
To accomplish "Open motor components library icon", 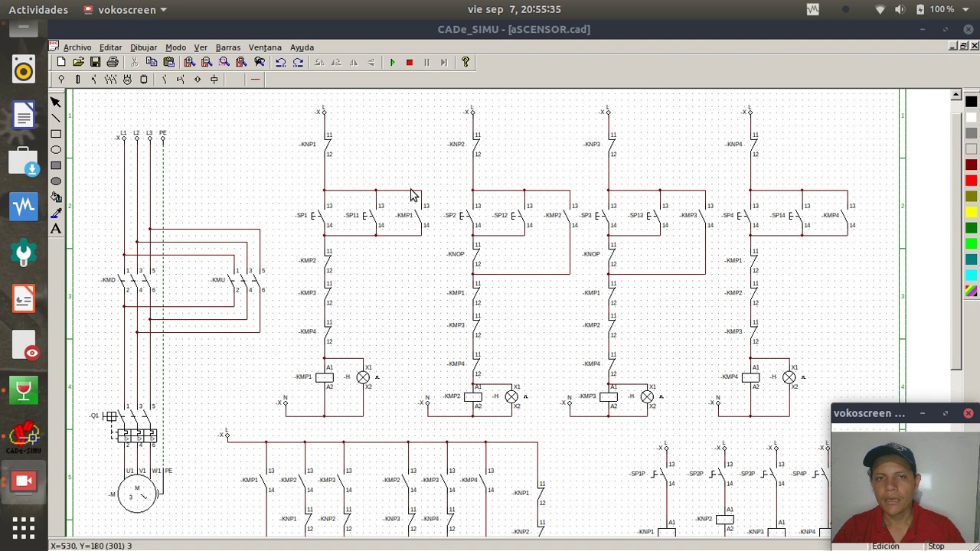I will tap(127, 80).
